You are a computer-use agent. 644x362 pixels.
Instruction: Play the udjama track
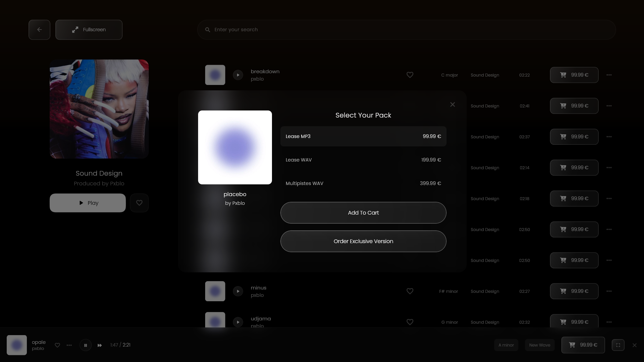pos(238,322)
